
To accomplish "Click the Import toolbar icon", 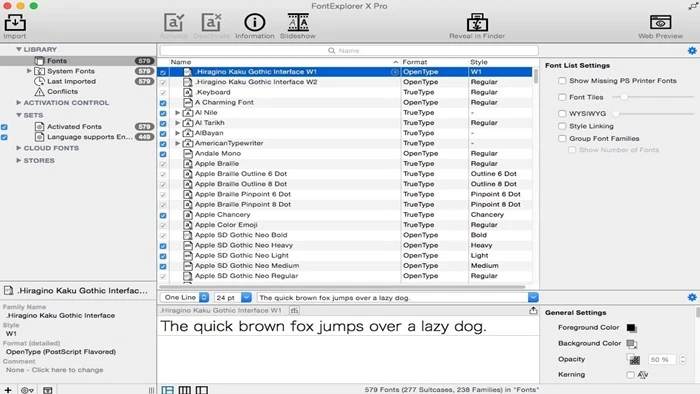I will [15, 26].
